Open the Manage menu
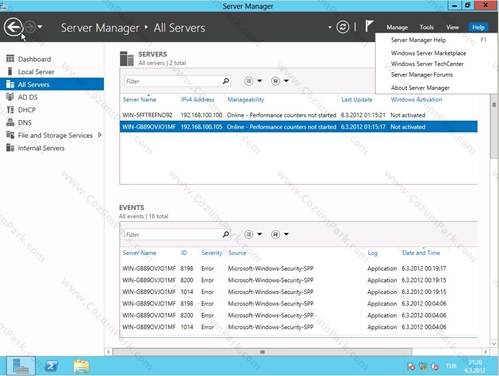Screen dimensions: 499x376 397,27
